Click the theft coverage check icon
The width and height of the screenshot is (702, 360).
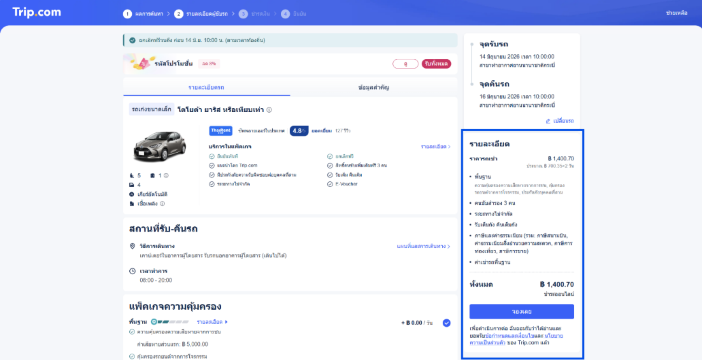coord(132,356)
